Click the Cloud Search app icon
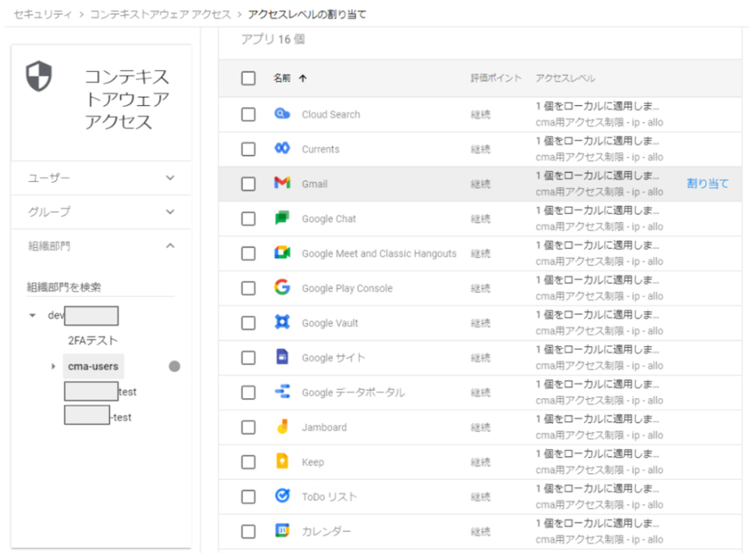 (282, 114)
